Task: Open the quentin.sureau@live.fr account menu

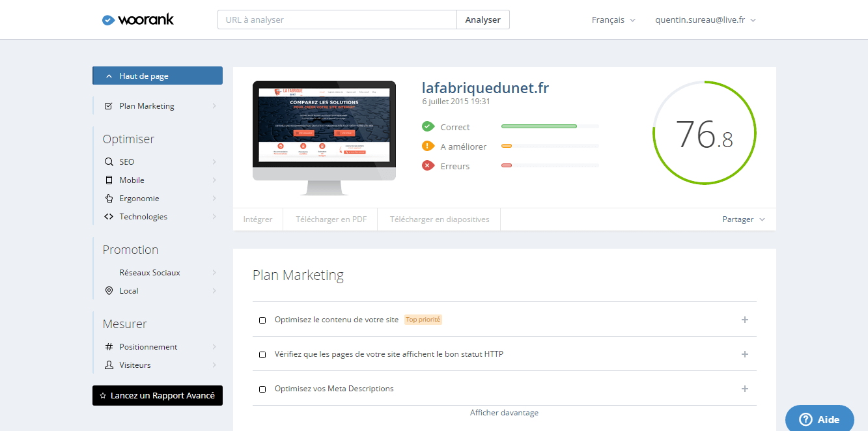Action: pos(705,20)
